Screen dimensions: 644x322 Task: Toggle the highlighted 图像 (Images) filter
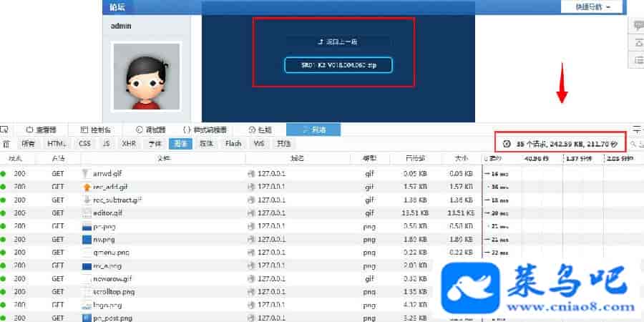pos(181,144)
